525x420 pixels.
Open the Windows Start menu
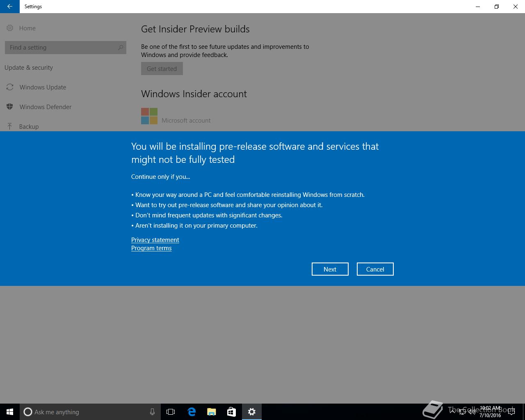pyautogui.click(x=10, y=412)
